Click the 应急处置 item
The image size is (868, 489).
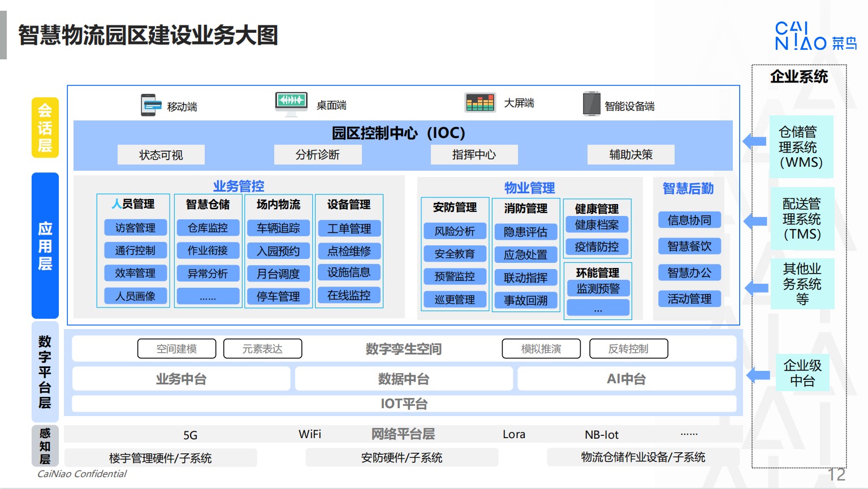click(526, 255)
